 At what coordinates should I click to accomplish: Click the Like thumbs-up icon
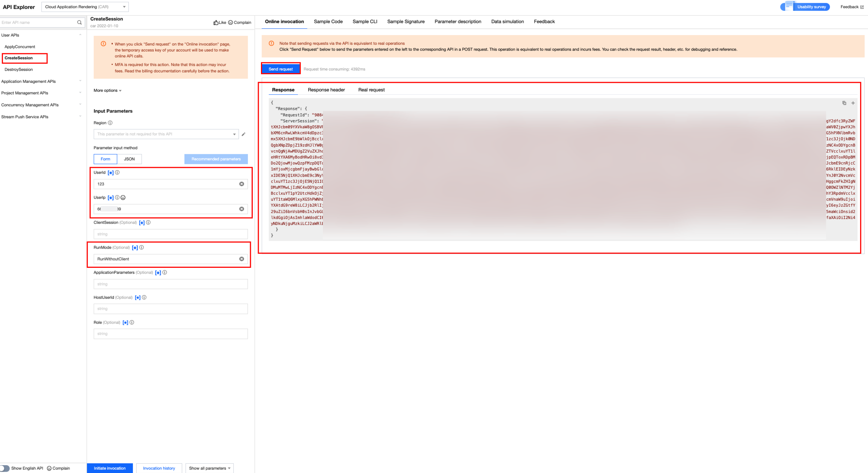click(x=216, y=22)
